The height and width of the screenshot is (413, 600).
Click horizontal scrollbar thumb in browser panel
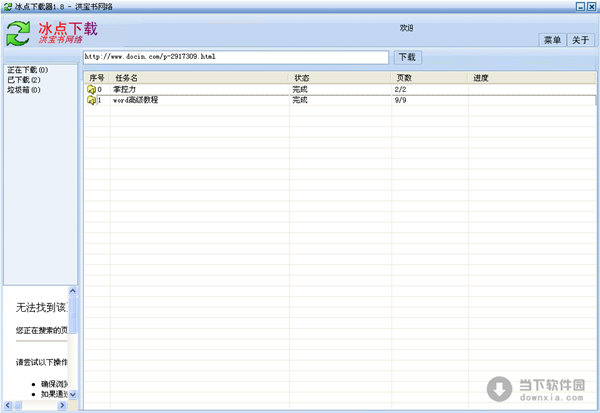coord(18,405)
